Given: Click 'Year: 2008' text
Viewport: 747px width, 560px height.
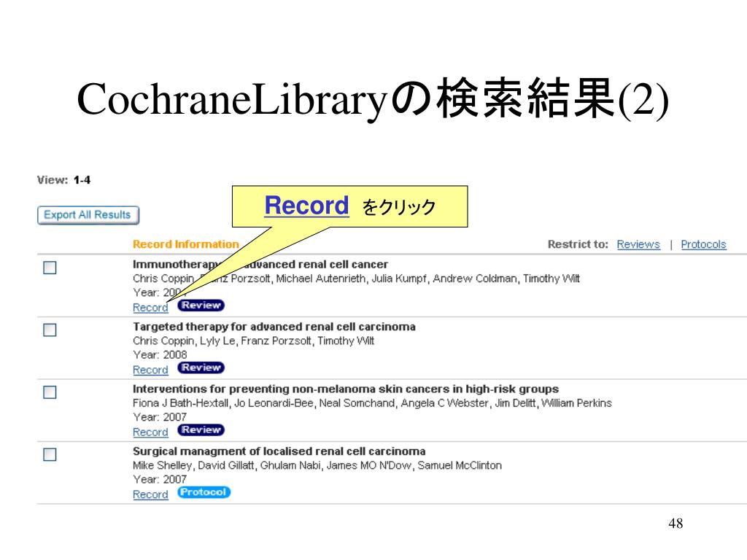Looking at the screenshot, I should click(160, 355).
